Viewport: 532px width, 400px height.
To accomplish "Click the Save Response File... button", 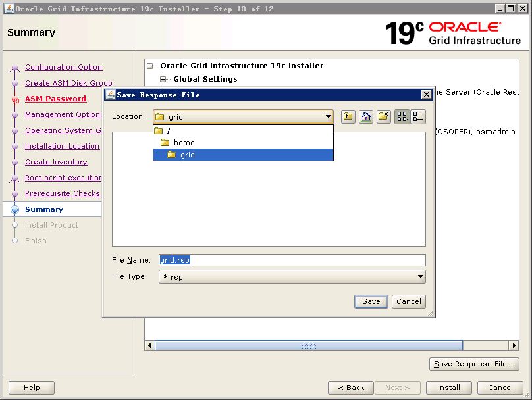I will [x=474, y=364].
